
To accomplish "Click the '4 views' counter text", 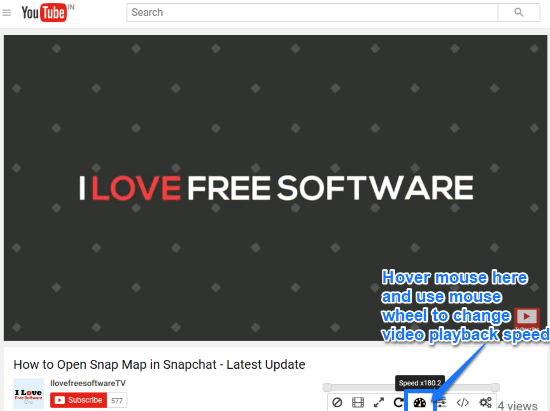I will click(x=517, y=406).
